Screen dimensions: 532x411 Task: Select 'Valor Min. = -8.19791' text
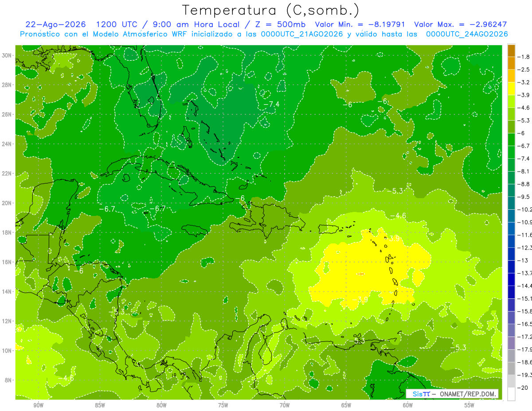pyautogui.click(x=360, y=24)
